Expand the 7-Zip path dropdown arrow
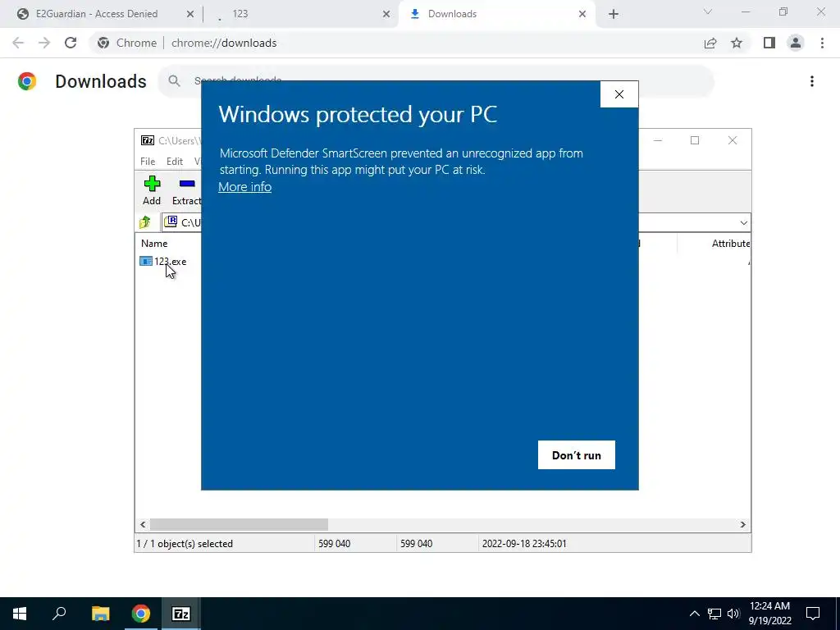840x630 pixels. pyautogui.click(x=743, y=223)
